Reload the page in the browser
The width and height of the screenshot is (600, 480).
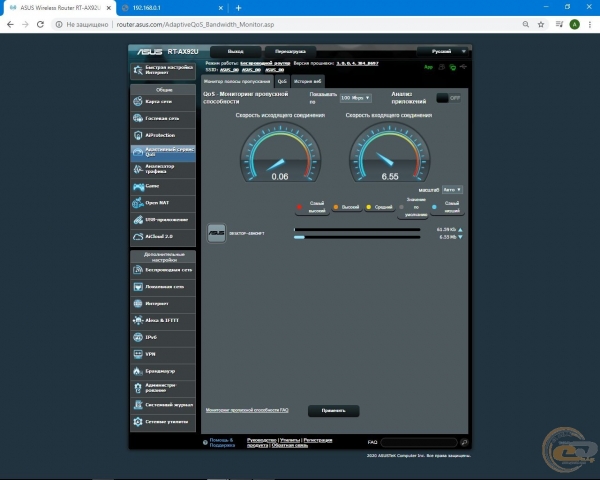click(40, 24)
